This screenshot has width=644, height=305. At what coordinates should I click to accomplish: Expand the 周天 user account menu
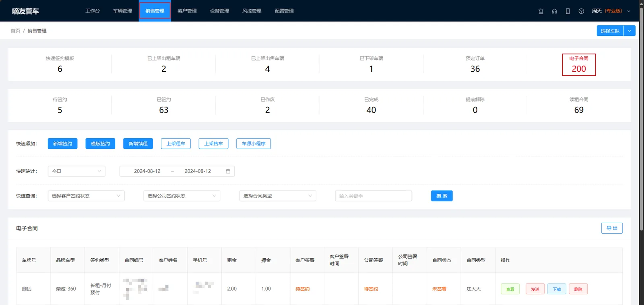click(611, 11)
